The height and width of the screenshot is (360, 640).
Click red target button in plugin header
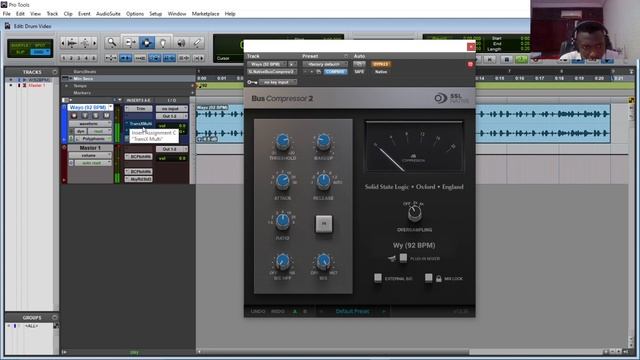pos(470,64)
